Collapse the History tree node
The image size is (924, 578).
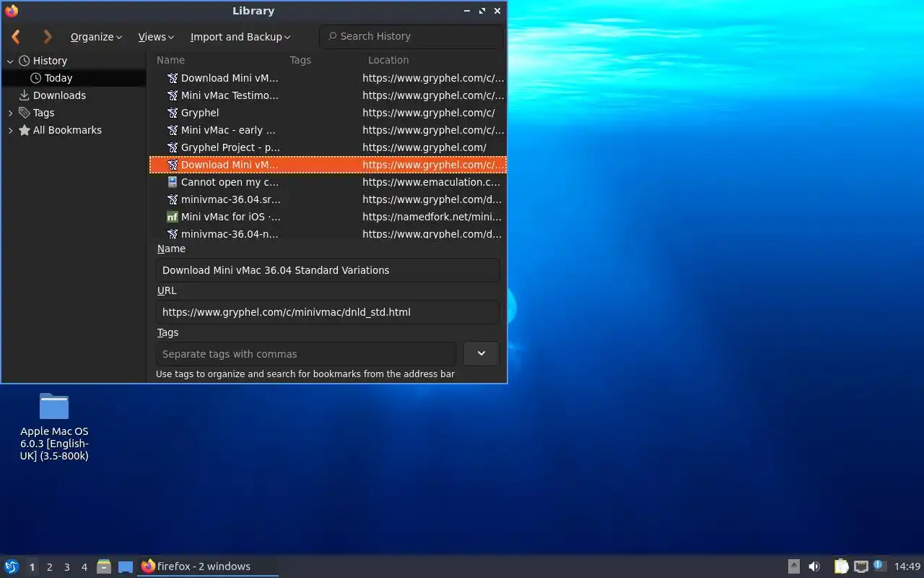click(10, 61)
